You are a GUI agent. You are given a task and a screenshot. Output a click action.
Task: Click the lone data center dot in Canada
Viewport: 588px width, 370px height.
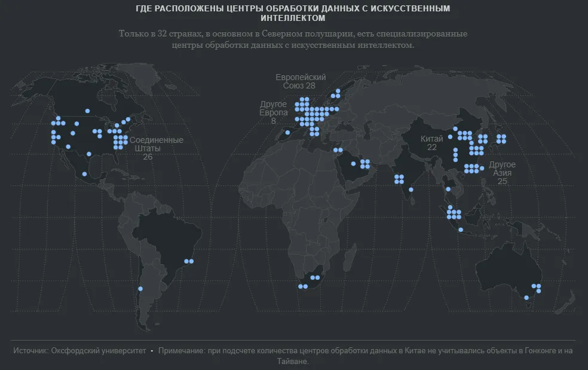click(x=87, y=111)
